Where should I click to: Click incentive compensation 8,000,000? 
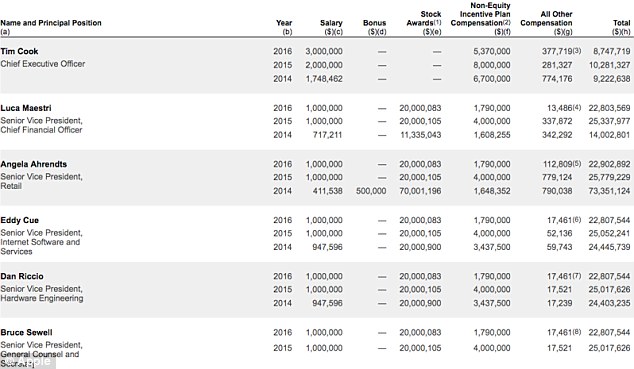point(492,65)
